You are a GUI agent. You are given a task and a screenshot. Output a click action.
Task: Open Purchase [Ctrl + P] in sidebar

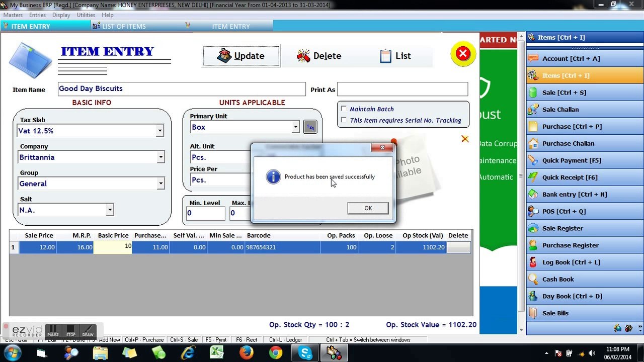click(585, 126)
